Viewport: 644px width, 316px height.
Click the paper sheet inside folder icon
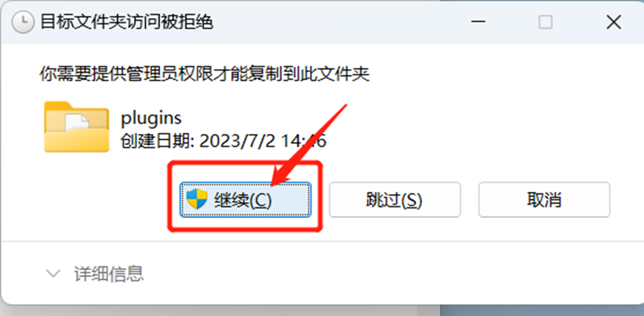click(x=77, y=124)
